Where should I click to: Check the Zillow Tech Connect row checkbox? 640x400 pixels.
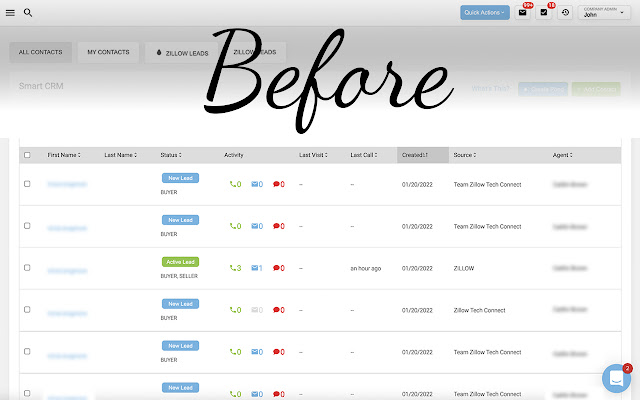coord(27,309)
